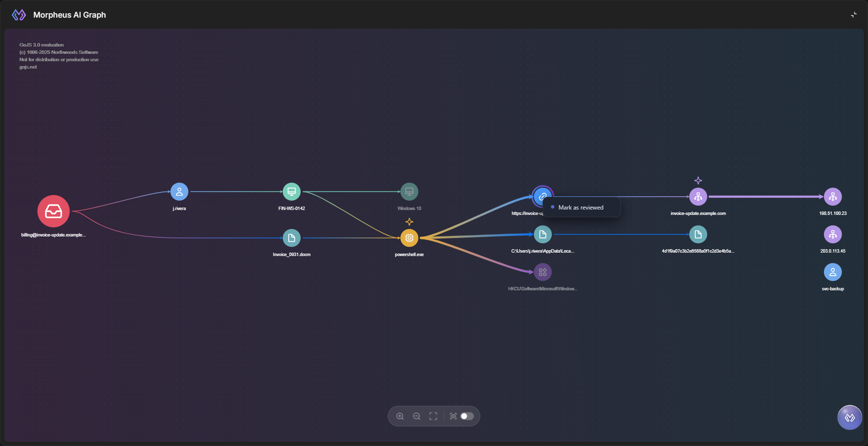Click the C:\Users\j.rivera\AppData file node
This screenshot has width=868, height=446.
point(543,235)
